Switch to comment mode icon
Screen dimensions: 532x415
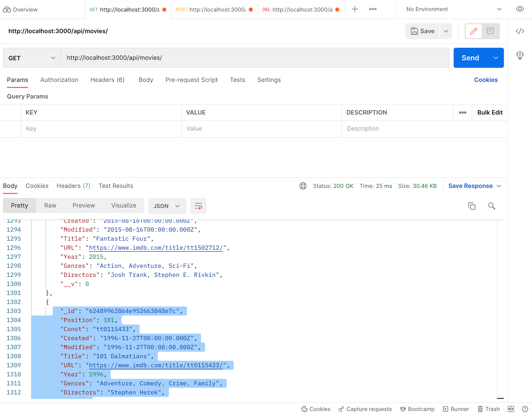(490, 31)
